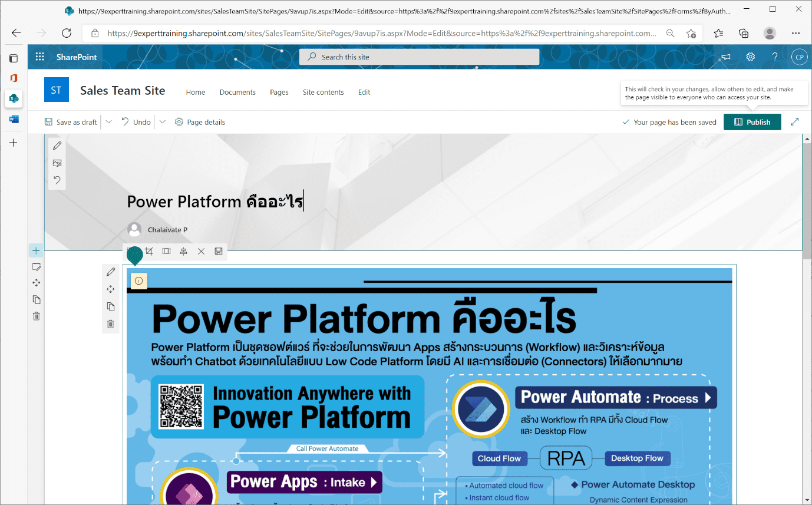Select the Crop tool on the image toolbar
812x505 pixels.
[x=148, y=252]
